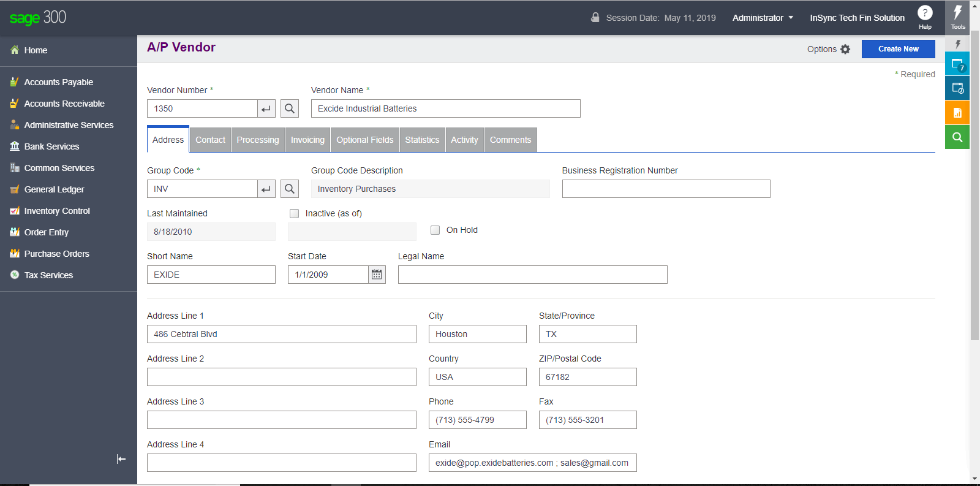The width and height of the screenshot is (980, 486).
Task: Click the InSync Tech Fin Solution company name
Action: (857, 18)
